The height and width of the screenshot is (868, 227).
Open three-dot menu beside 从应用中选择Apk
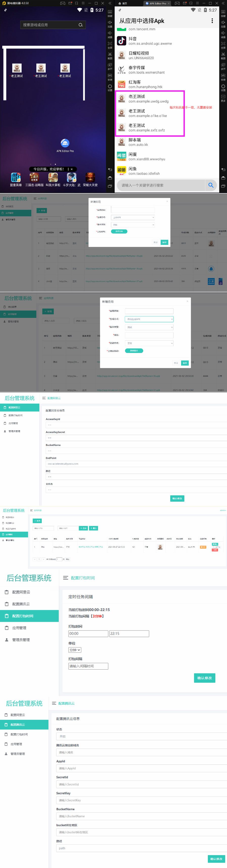tap(212, 21)
